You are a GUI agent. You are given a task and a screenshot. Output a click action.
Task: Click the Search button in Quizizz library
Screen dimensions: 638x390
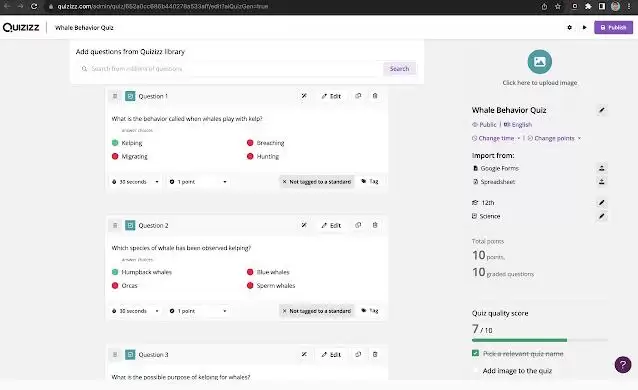point(399,69)
